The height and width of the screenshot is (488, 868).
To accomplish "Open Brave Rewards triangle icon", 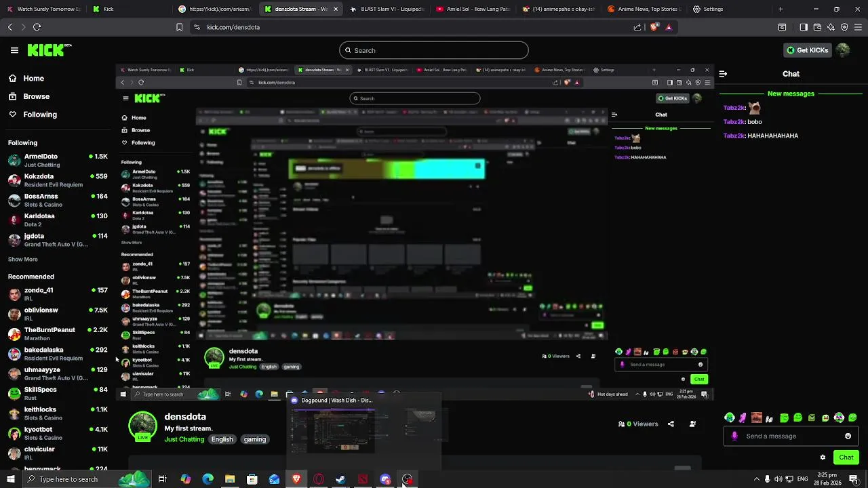I will [669, 27].
